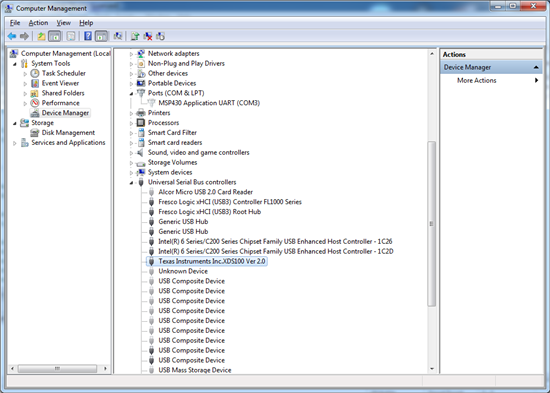Select USB Mass Storage Device entry
Viewport: 550px width, 393px height.
click(x=195, y=370)
